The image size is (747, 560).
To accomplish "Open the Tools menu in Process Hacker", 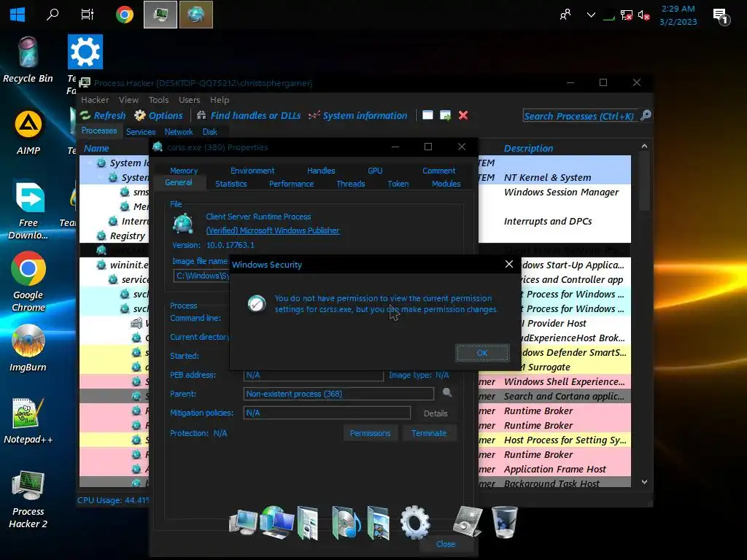I will (x=158, y=100).
